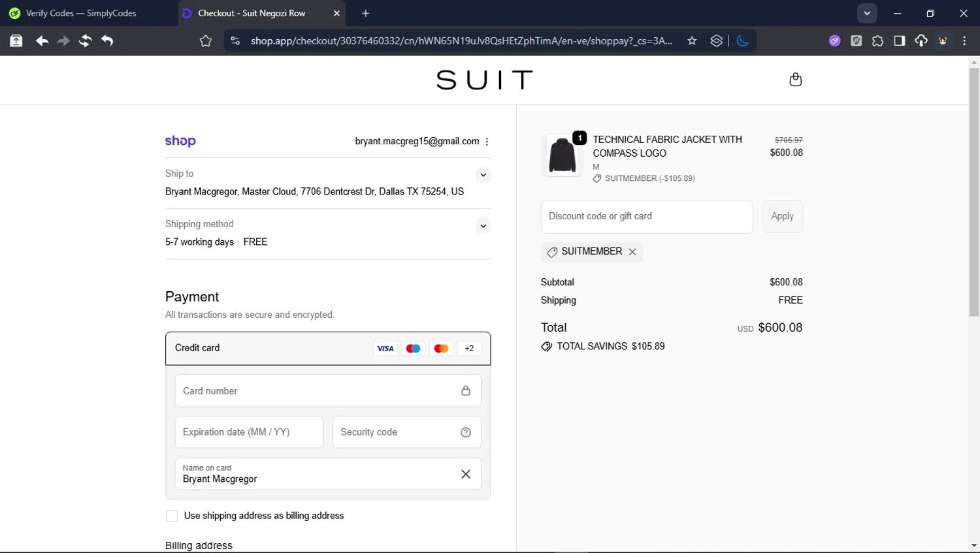Click the USD $600.08 total amount
This screenshot has height=553, width=980.
[770, 328]
